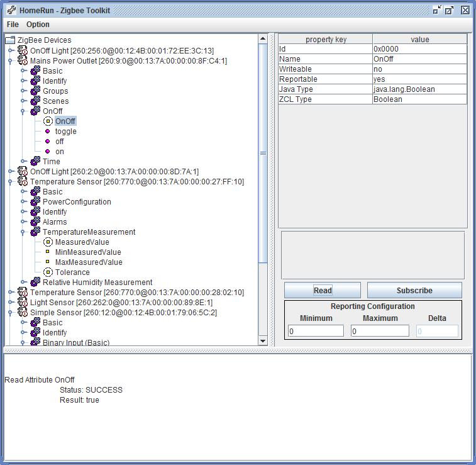Click the Read button
This screenshot has height=465, width=476.
(x=323, y=290)
